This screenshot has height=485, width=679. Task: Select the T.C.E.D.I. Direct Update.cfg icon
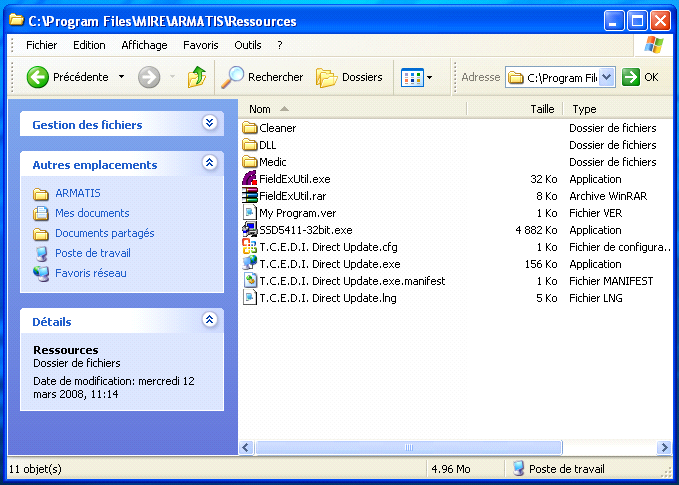tap(250, 246)
